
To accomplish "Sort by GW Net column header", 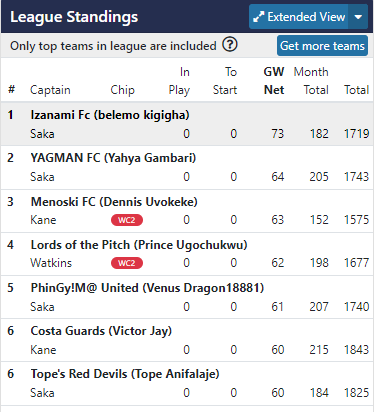I will click(x=274, y=81).
